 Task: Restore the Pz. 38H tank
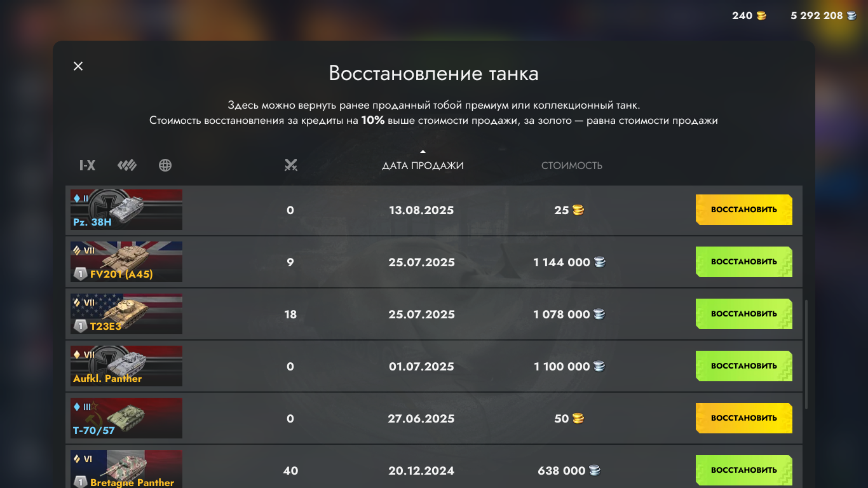743,210
